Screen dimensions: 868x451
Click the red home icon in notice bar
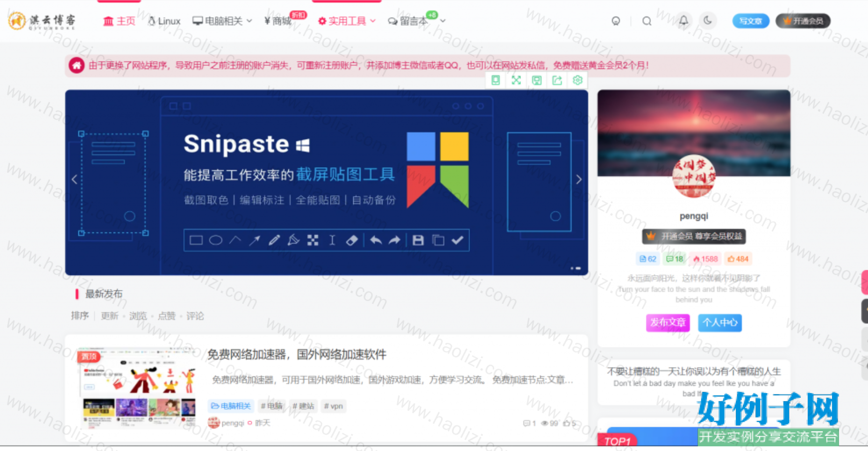(77, 65)
